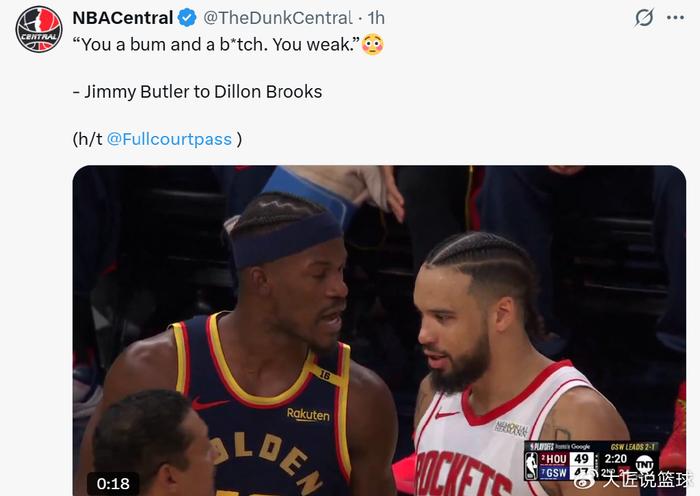The image size is (700, 496).
Task: Click the TNT logo on scoreboard
Action: pos(645,463)
